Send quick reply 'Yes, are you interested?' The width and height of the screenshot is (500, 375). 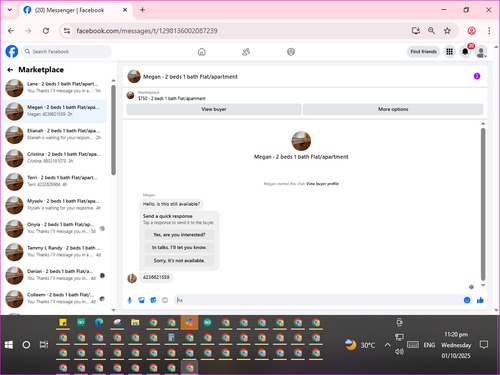click(179, 235)
